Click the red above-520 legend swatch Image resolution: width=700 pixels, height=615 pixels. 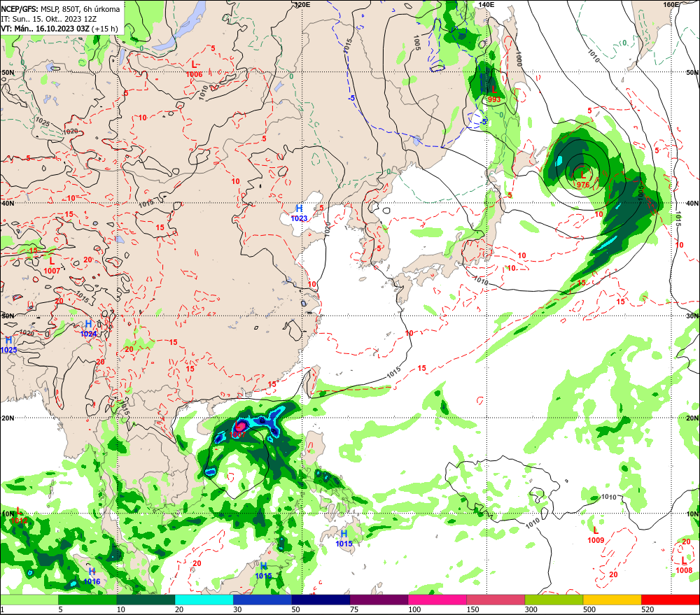[671, 600]
